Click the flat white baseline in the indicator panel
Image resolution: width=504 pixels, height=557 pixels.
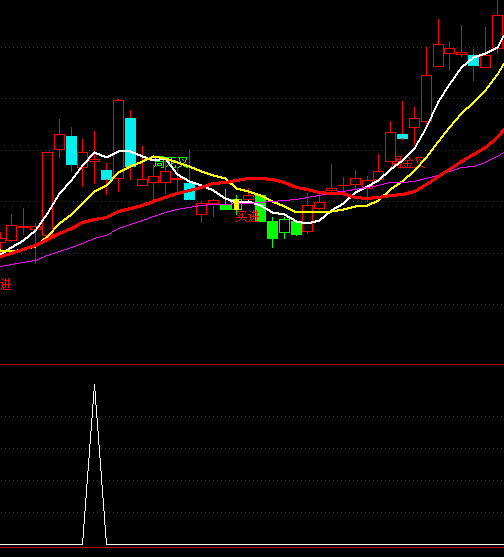pyautogui.click(x=305, y=544)
